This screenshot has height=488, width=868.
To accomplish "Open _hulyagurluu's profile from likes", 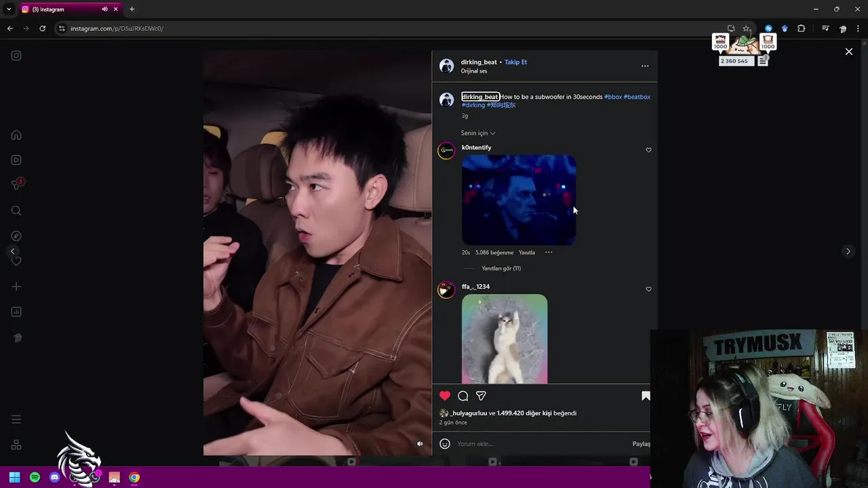I will point(469,413).
